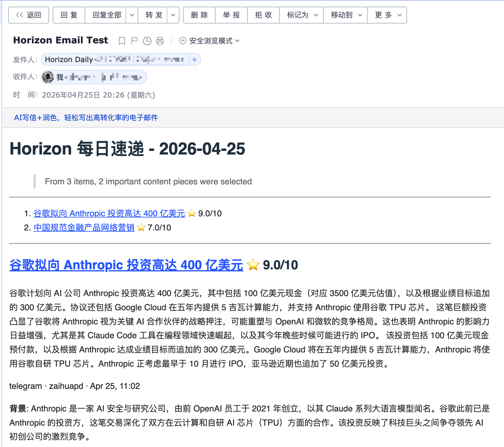Select the Horizon Daily sender chip
504x447 pixels.
click(x=115, y=60)
